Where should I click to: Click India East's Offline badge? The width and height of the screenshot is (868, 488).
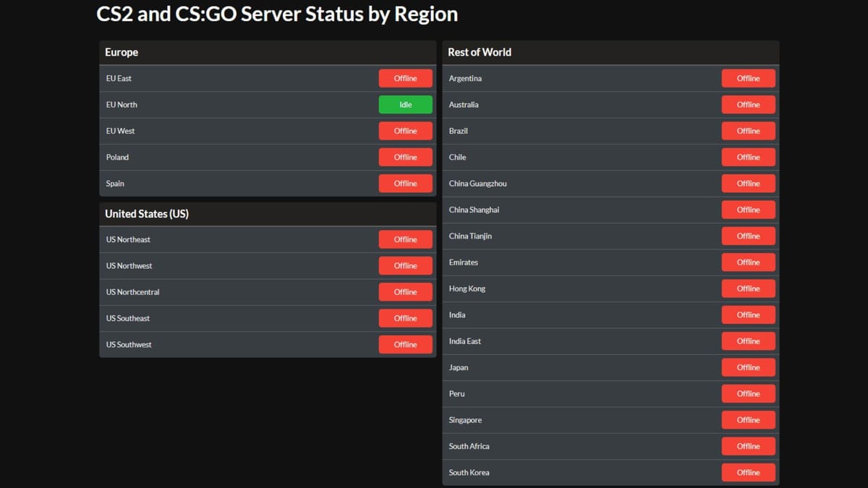pos(749,341)
